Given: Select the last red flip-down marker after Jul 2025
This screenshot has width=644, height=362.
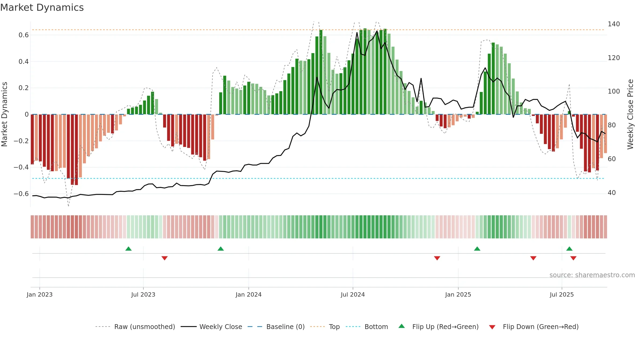Looking at the screenshot, I should [573, 258].
